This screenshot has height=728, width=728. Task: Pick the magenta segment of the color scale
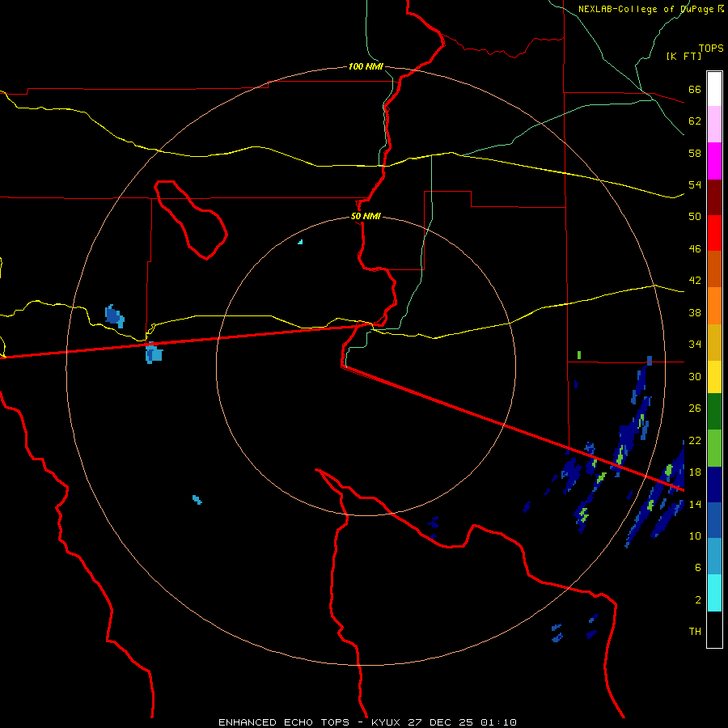(x=714, y=161)
